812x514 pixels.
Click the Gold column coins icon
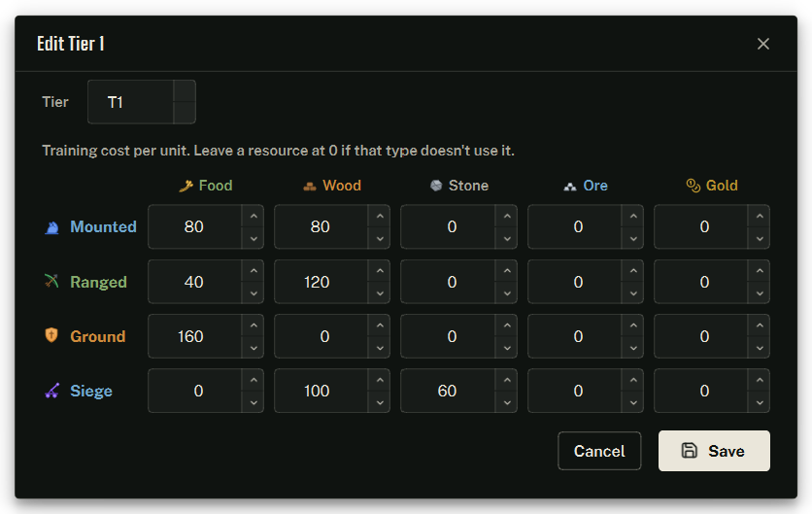point(693,185)
